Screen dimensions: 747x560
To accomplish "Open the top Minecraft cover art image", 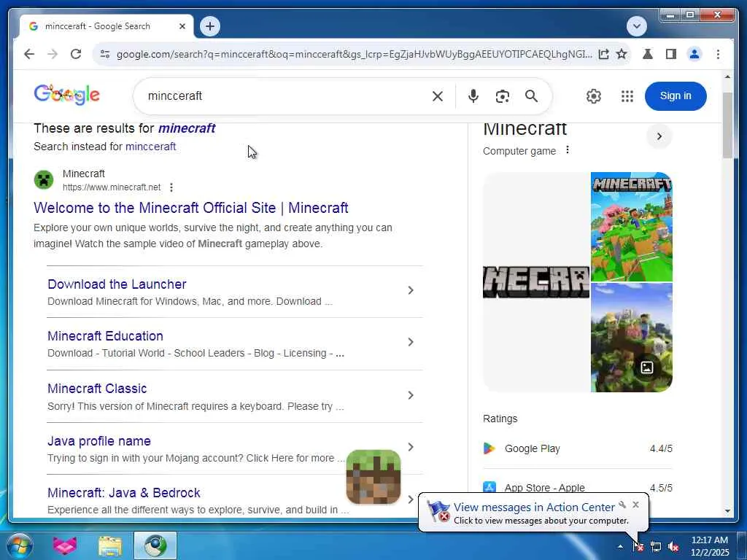I will pos(631,227).
